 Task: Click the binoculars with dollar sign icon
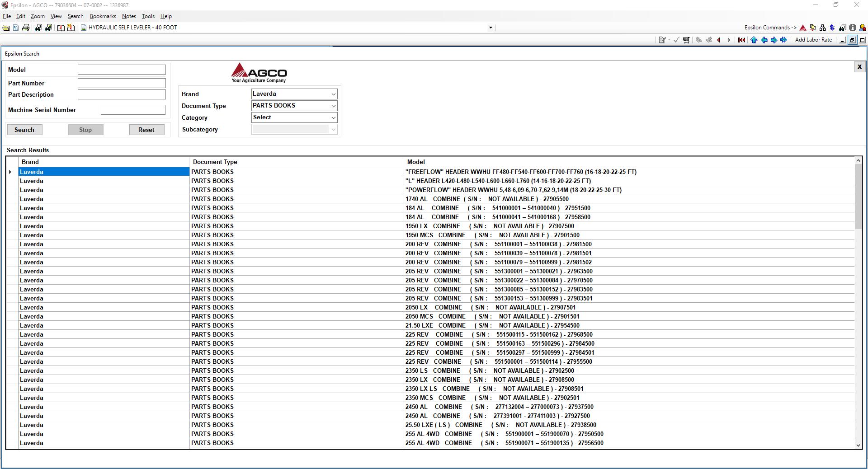click(x=48, y=28)
